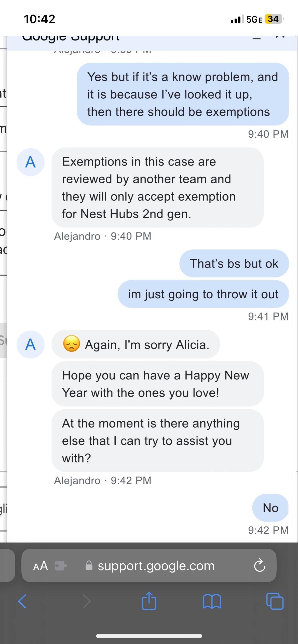Open the Safari bookmarks icon
Image resolution: width=298 pixels, height=644 pixels.
pyautogui.click(x=212, y=601)
